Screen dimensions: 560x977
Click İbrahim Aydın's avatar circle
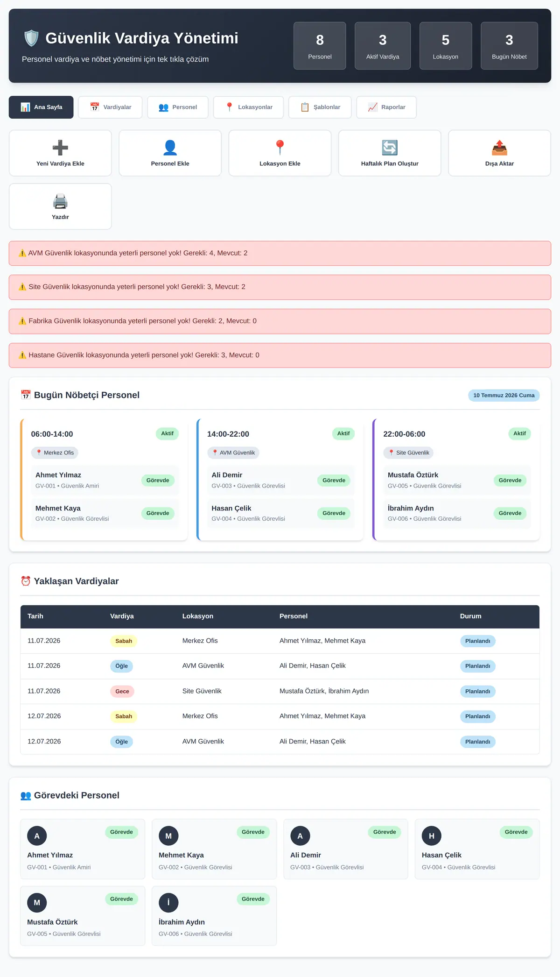click(x=168, y=903)
